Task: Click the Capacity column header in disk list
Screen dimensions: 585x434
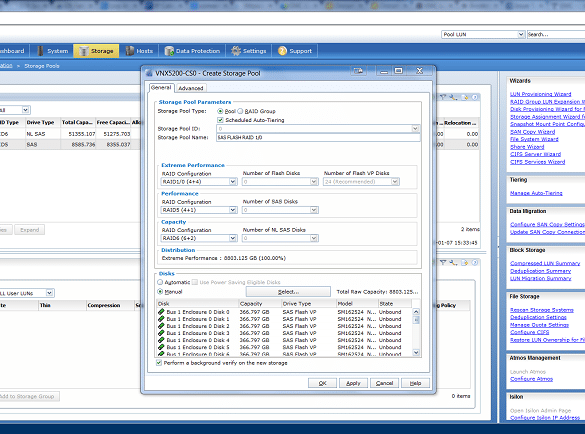Action: (260, 303)
